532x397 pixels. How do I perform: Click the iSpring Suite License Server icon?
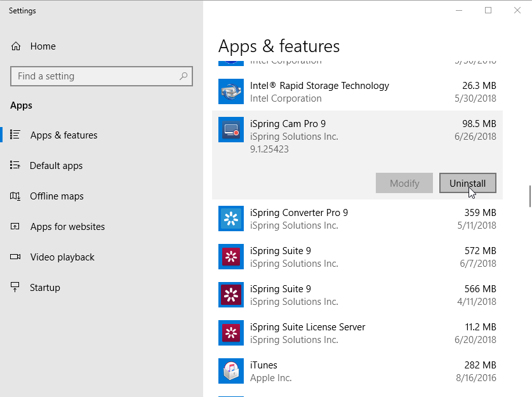(x=230, y=333)
